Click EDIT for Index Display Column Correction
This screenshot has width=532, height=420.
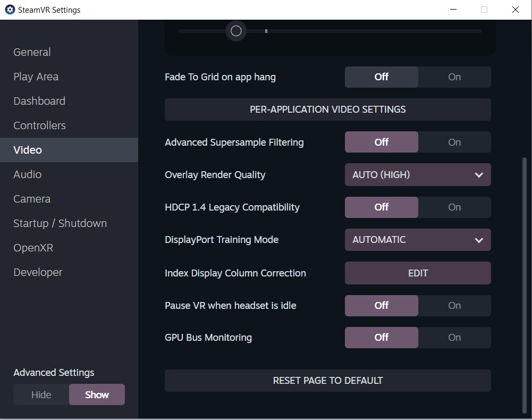[418, 273]
